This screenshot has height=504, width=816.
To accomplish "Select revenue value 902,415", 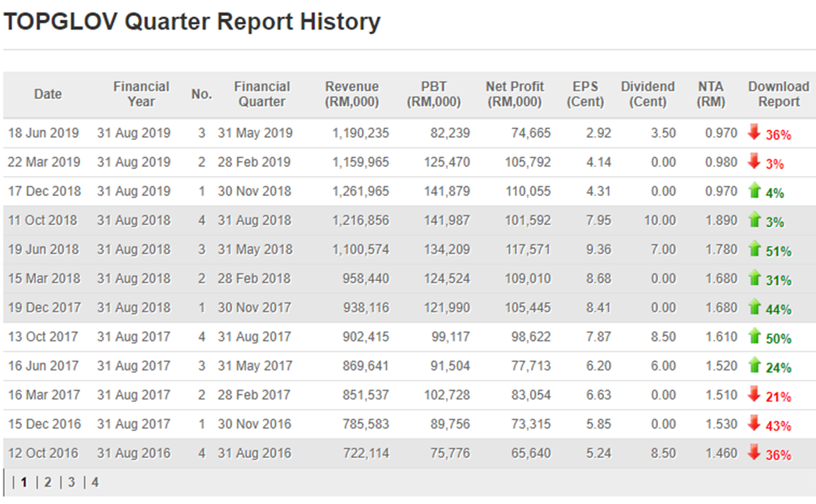I will click(365, 337).
